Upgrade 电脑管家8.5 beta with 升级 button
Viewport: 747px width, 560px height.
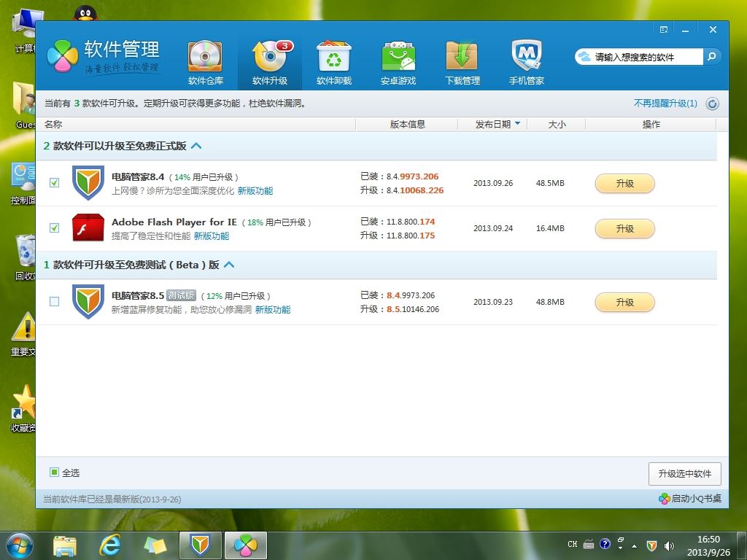[624, 302]
